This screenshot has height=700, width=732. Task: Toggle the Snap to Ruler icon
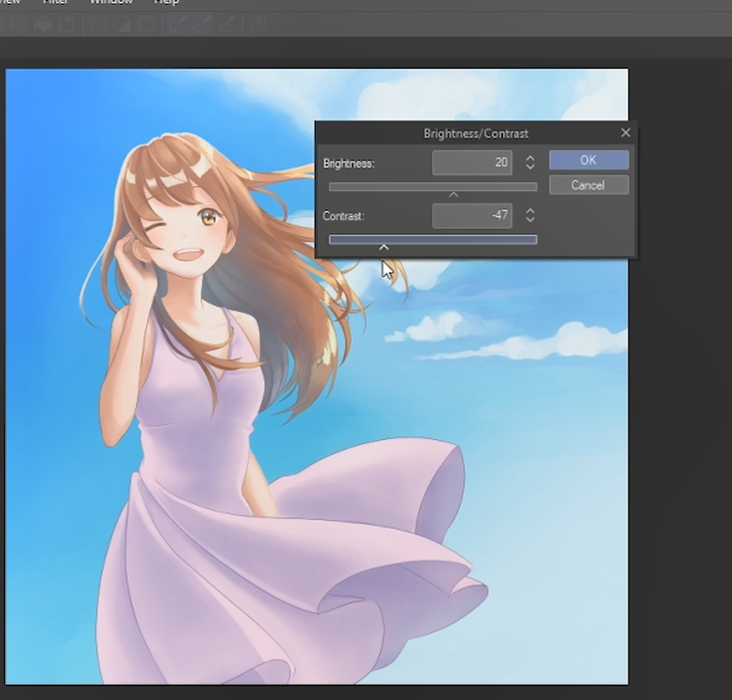coord(178,25)
